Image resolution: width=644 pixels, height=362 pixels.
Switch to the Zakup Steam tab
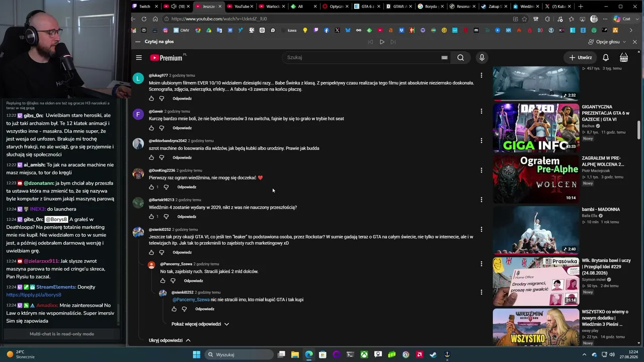[x=495, y=7]
